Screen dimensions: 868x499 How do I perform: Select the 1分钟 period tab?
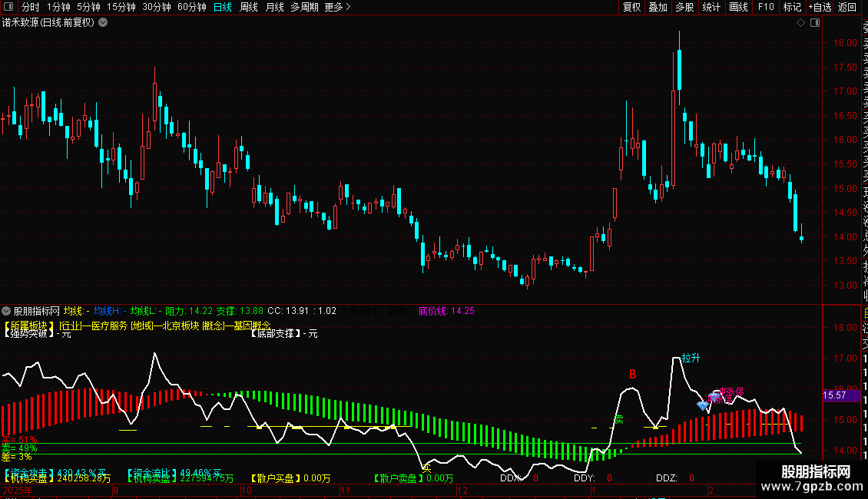58,7
